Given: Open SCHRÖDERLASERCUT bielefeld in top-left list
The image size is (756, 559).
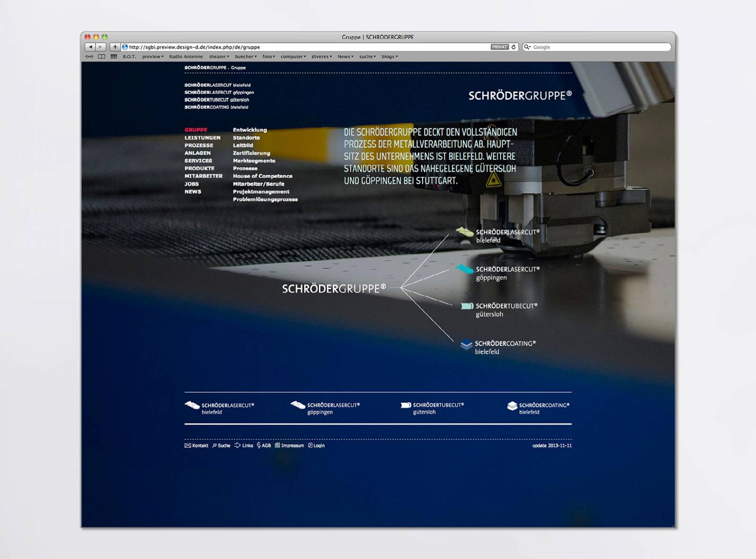Looking at the screenshot, I should (x=217, y=85).
